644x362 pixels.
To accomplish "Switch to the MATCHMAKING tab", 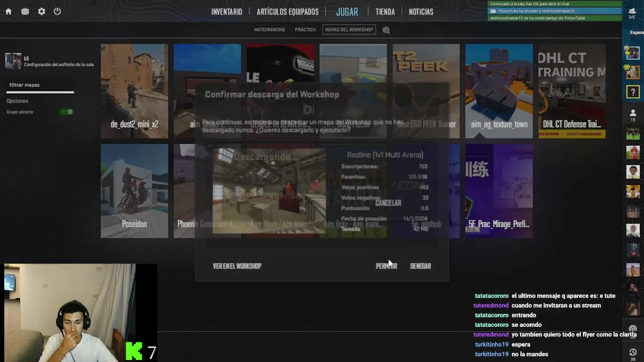I will pos(269,30).
